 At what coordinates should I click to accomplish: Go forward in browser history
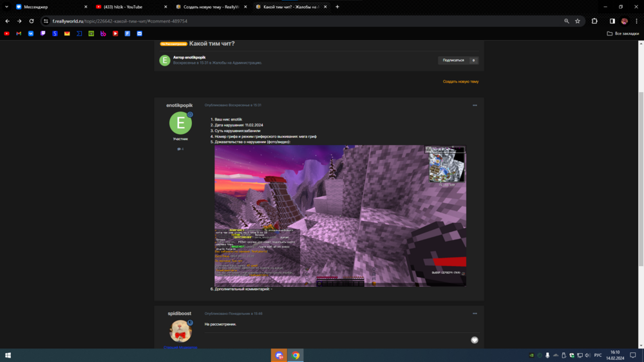19,21
